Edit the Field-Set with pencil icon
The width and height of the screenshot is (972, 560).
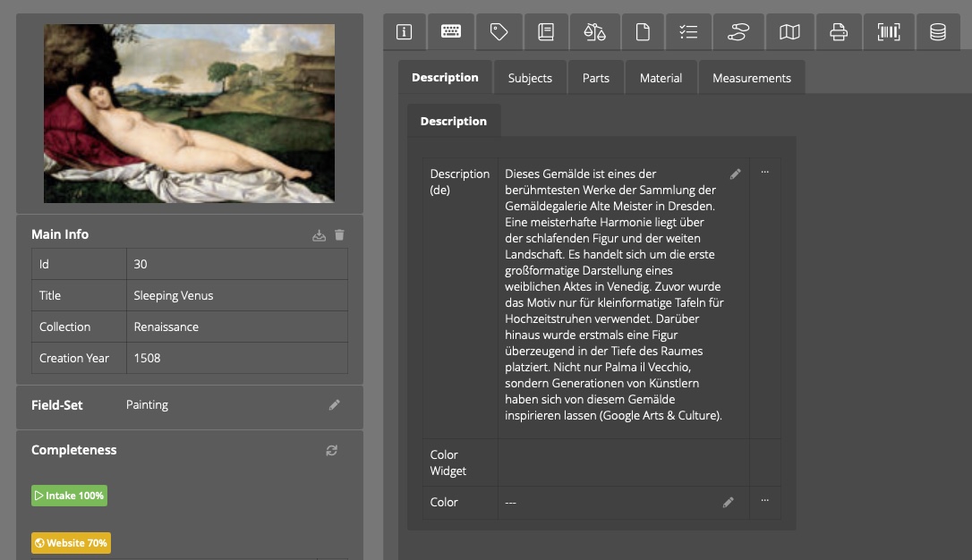(335, 405)
